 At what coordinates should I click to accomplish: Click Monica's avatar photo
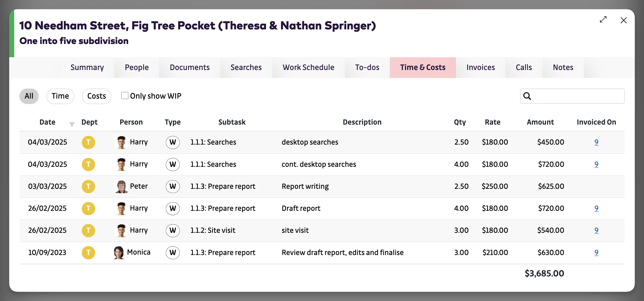(x=119, y=252)
